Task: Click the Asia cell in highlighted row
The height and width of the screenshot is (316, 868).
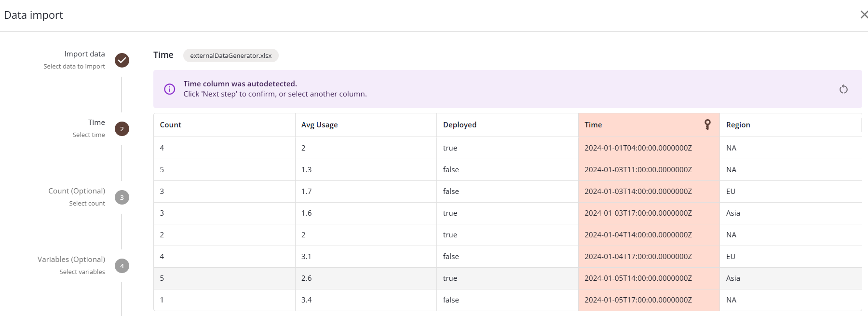Action: pos(733,278)
